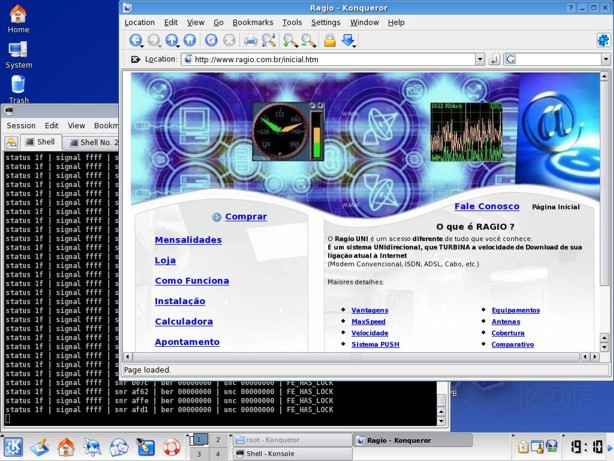
Task: Go up one level with Up arrow
Action: point(172,40)
